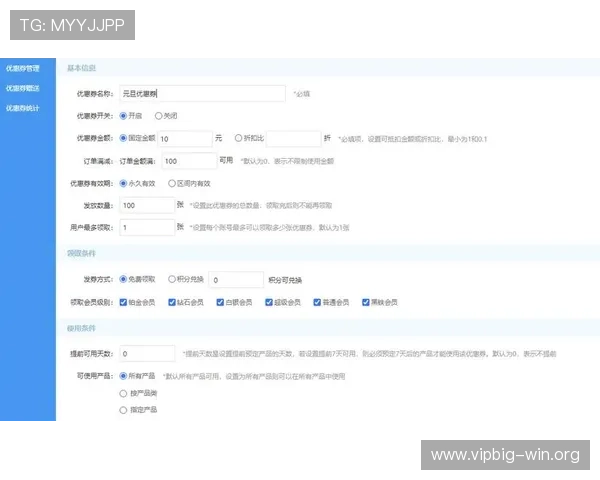Click the 使用条件 section header
600x480 pixels.
tap(81, 328)
